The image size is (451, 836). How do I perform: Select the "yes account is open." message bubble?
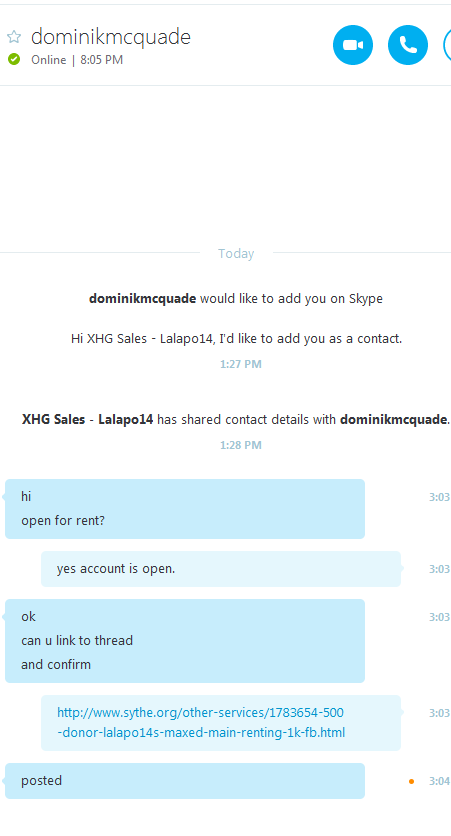pos(221,569)
